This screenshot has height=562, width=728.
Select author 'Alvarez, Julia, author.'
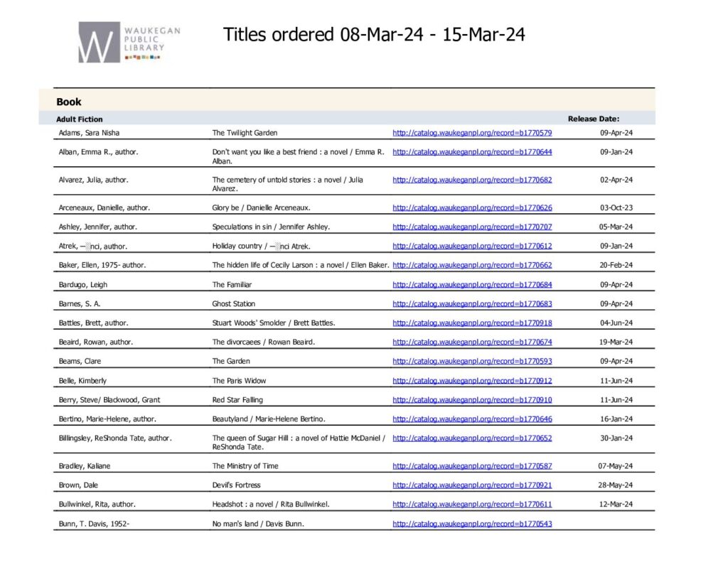pos(93,180)
